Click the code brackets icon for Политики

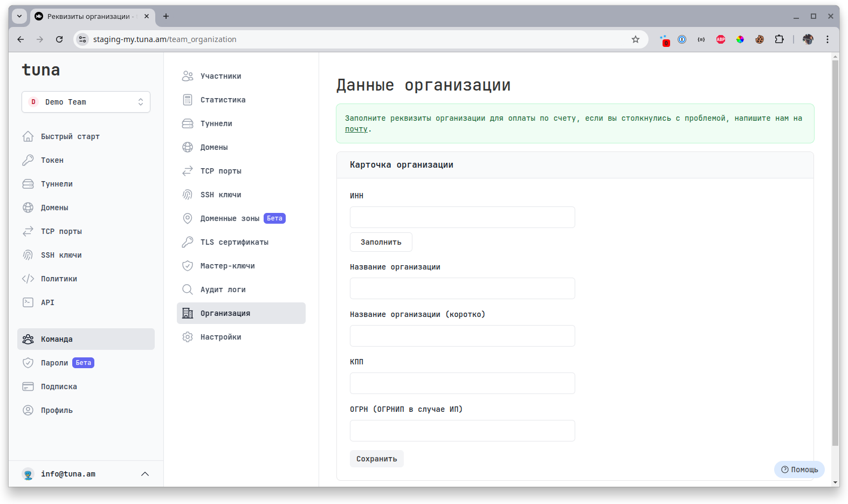point(28,279)
